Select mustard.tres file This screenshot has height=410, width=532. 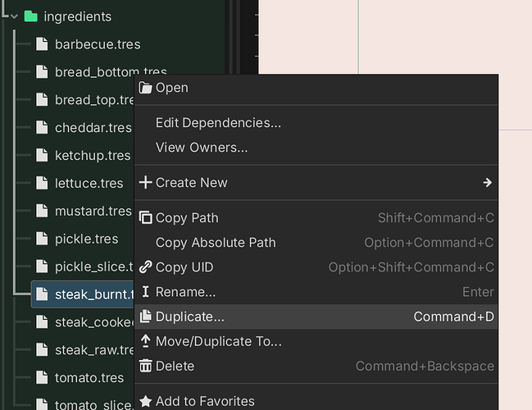tap(93, 211)
